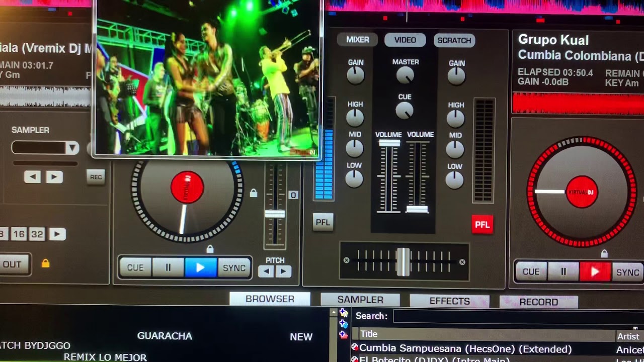Click the crossfader's right X icon
Screen dimensions: 644x362
pos(462,262)
